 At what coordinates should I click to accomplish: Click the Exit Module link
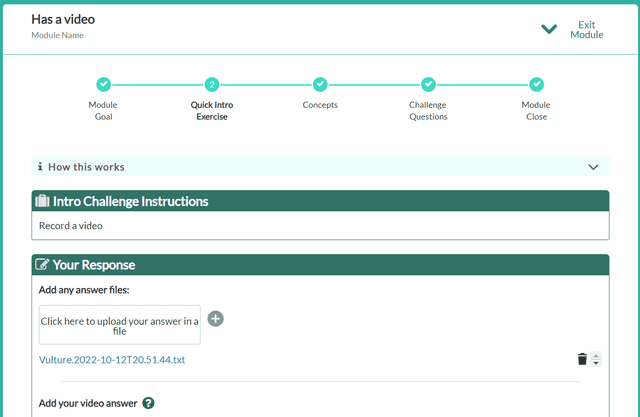pyautogui.click(x=586, y=29)
